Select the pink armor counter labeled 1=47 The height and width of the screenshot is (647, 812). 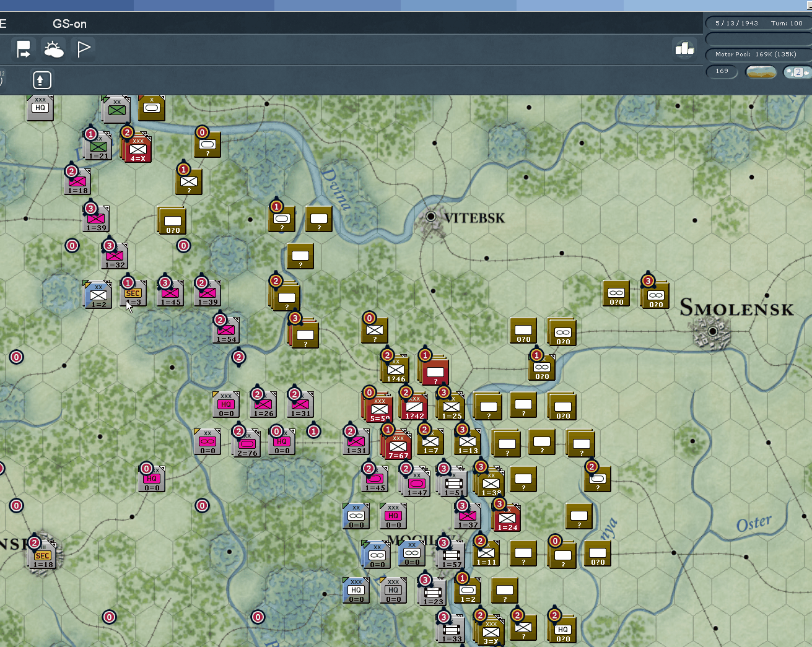point(417,482)
